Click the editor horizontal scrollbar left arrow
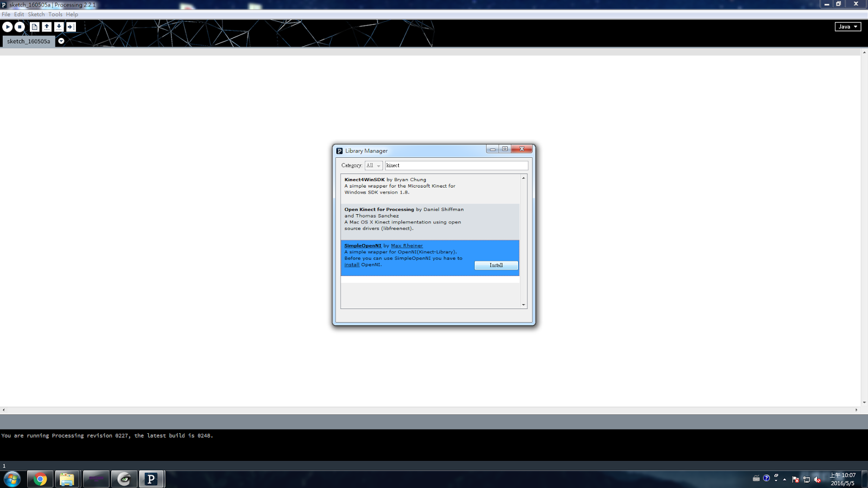 3,410
